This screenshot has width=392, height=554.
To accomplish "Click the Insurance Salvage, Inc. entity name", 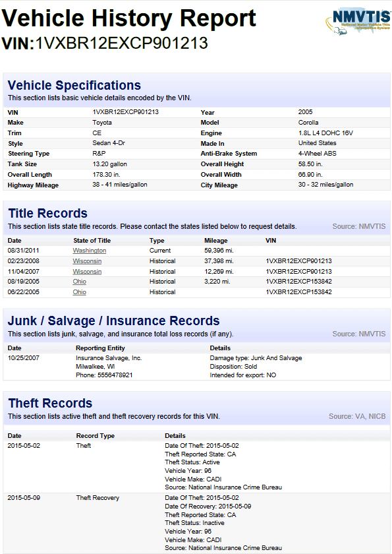I will [109, 358].
